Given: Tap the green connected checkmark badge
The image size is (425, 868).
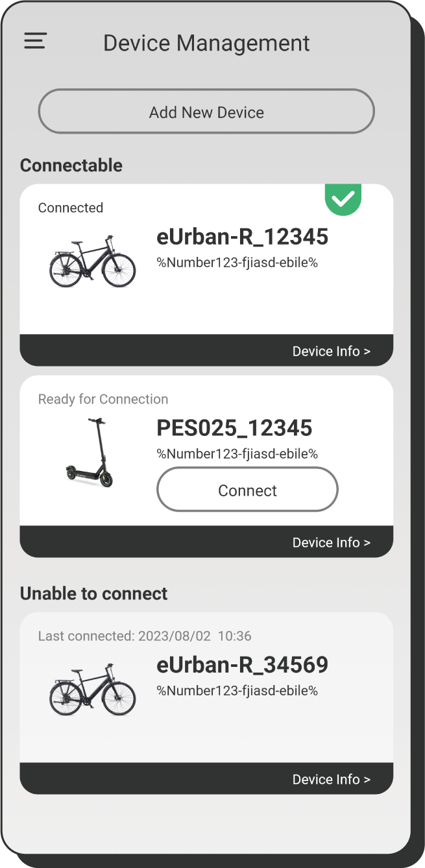Looking at the screenshot, I should [x=343, y=199].
